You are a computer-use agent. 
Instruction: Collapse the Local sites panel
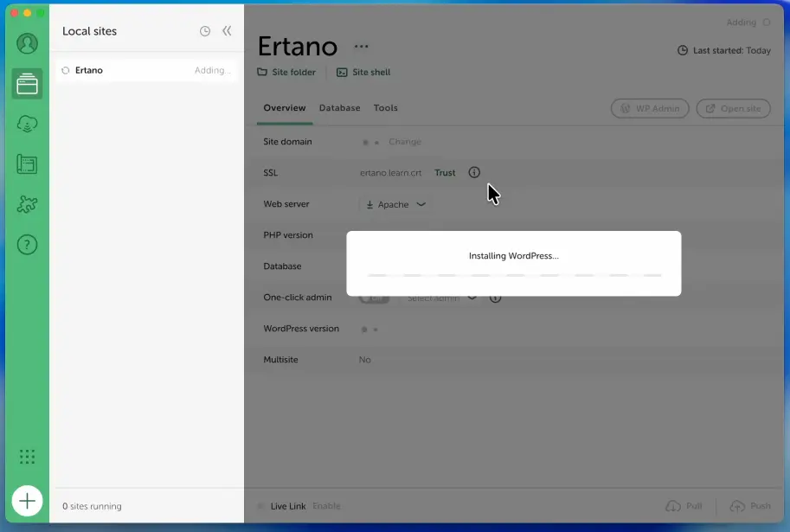227,31
